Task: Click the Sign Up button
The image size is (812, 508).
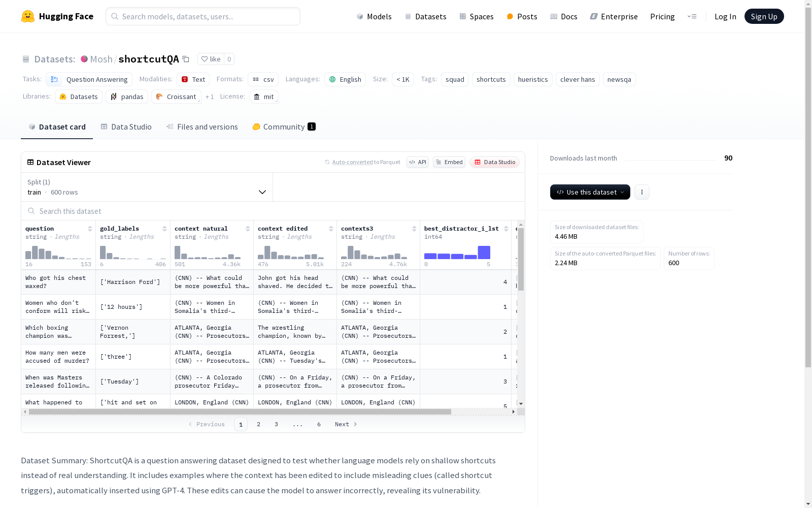Action: 764,16
